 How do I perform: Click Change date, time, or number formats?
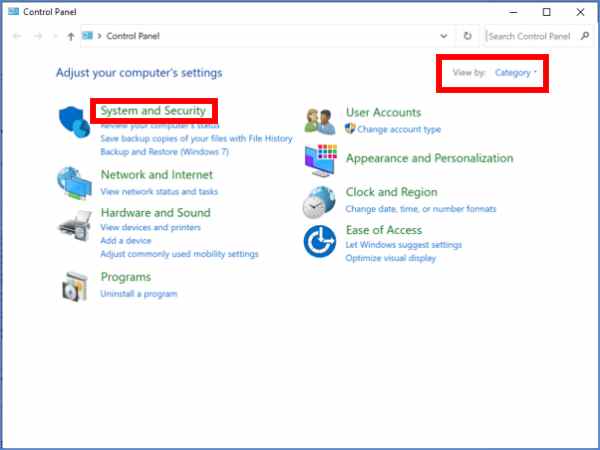coord(421,209)
